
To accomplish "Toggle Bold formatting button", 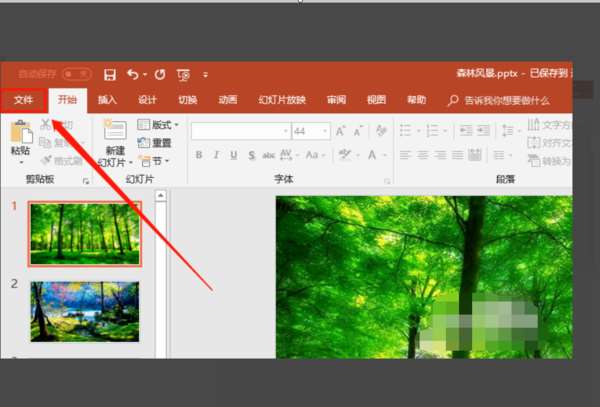I will [x=199, y=155].
